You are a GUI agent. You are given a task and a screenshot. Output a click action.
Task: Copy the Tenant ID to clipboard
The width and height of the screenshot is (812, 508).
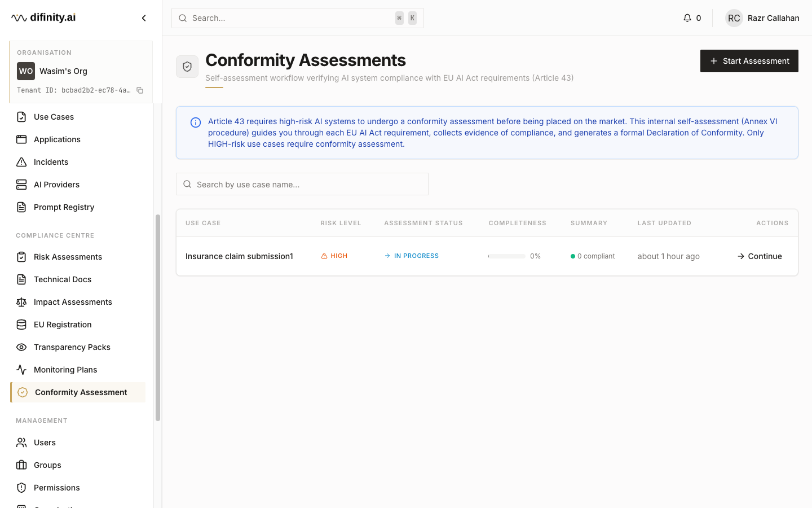click(x=140, y=90)
